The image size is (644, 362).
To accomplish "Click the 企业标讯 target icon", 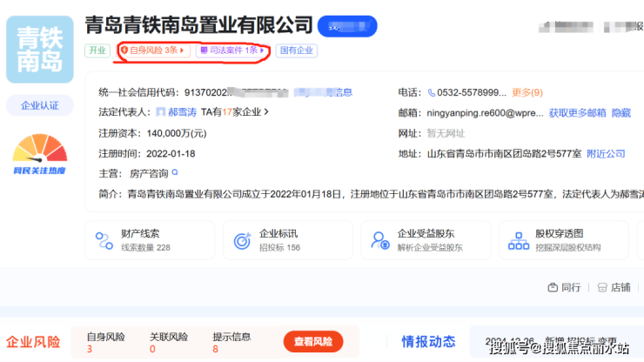I will (x=242, y=240).
